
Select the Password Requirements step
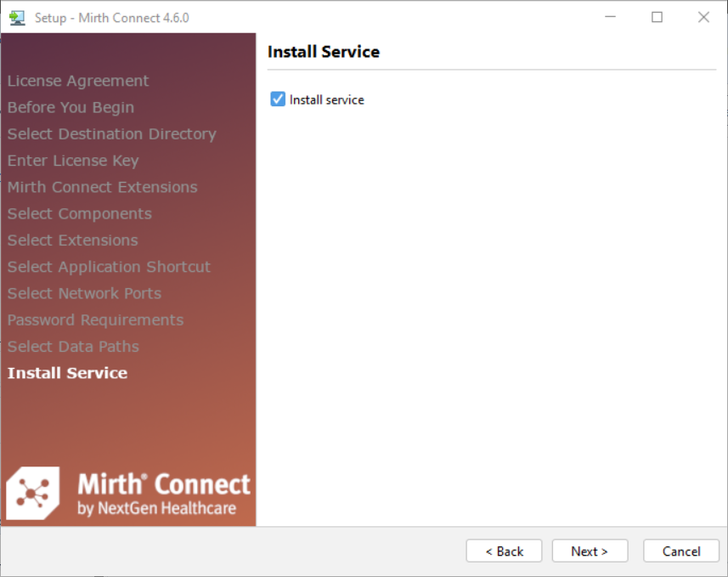point(95,320)
